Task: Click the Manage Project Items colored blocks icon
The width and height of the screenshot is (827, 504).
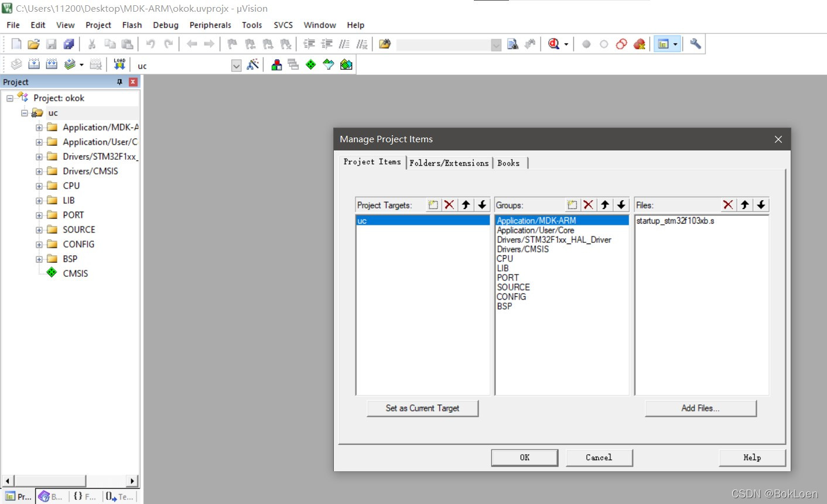Action: pos(276,64)
